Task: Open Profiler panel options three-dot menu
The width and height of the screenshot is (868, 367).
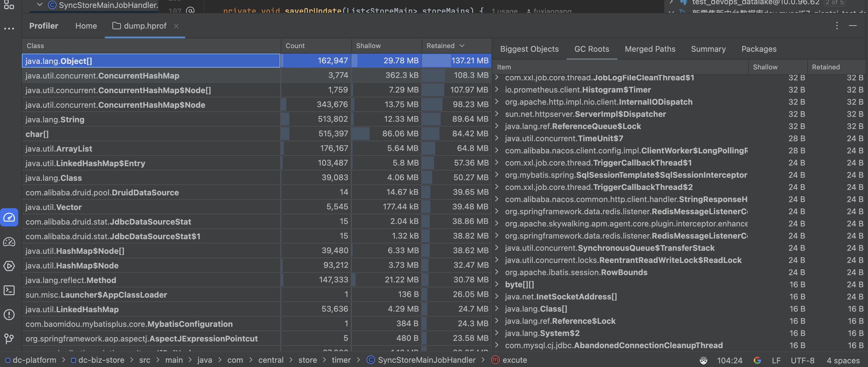Action: pyautogui.click(x=837, y=26)
